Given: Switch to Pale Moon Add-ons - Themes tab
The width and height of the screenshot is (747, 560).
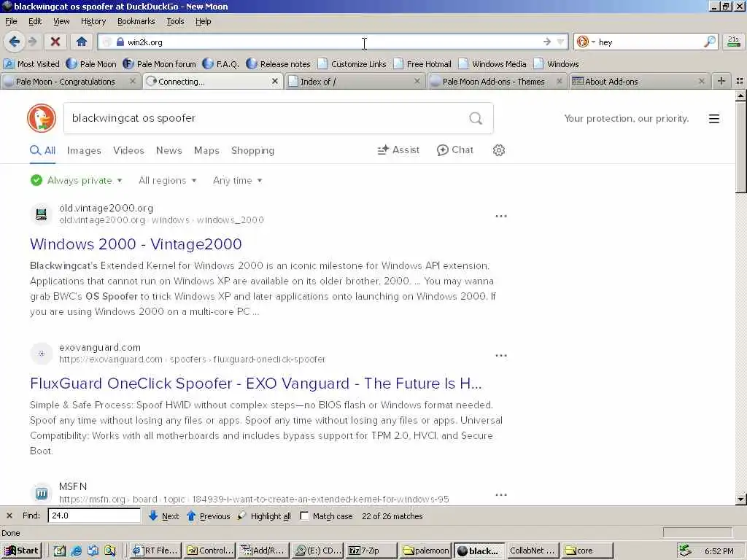Looking at the screenshot, I should coord(497,82).
